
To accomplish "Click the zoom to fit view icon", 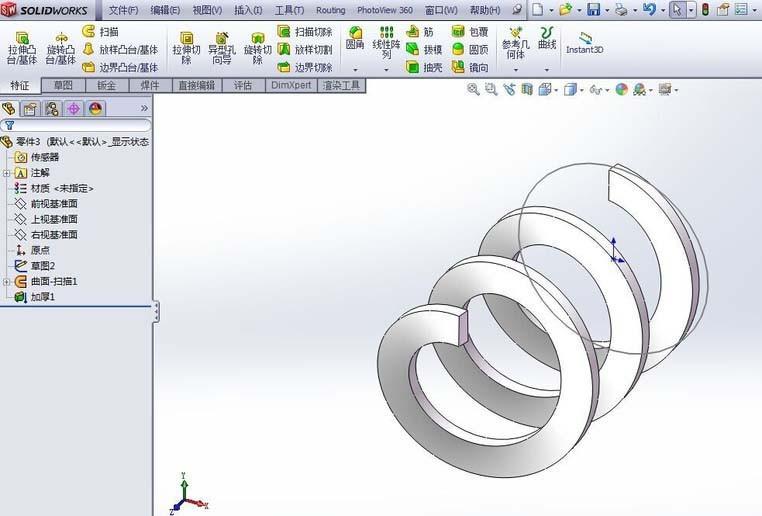I will pyautogui.click(x=473, y=89).
